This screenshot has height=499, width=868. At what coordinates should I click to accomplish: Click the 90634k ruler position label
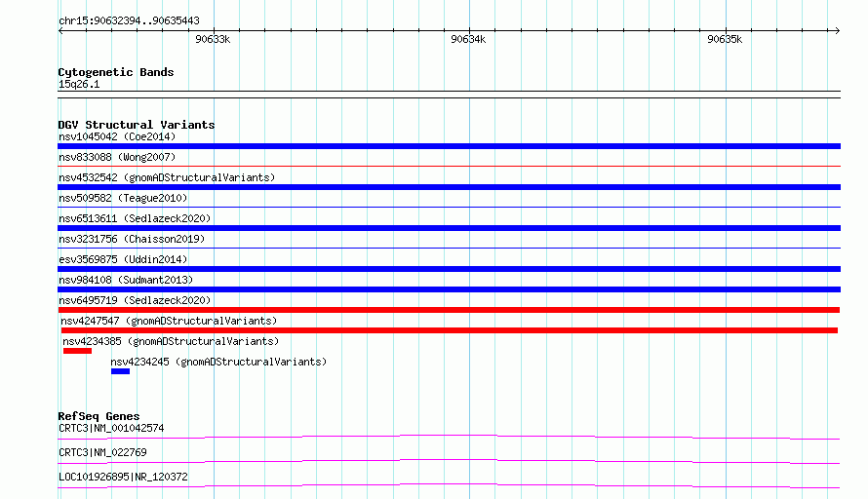point(468,39)
